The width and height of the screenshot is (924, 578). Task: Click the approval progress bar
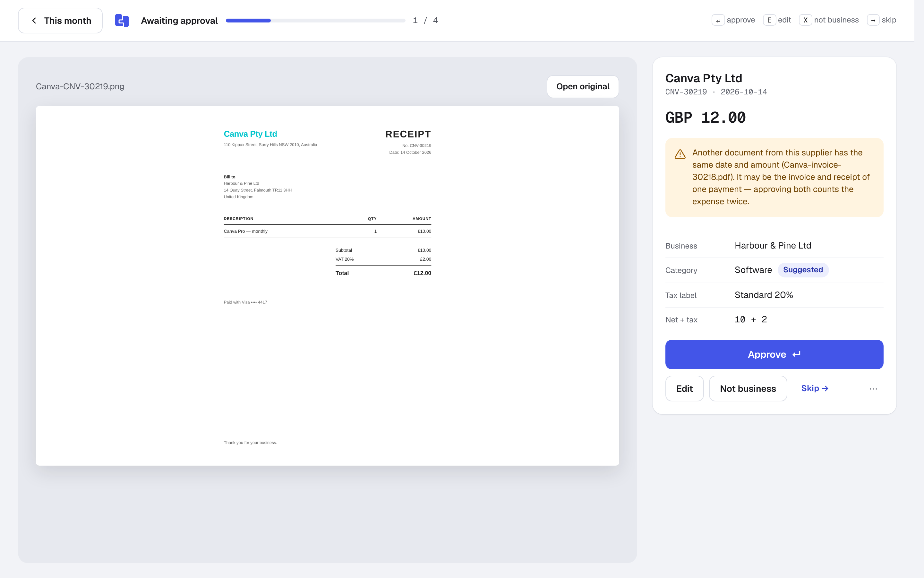click(x=315, y=21)
